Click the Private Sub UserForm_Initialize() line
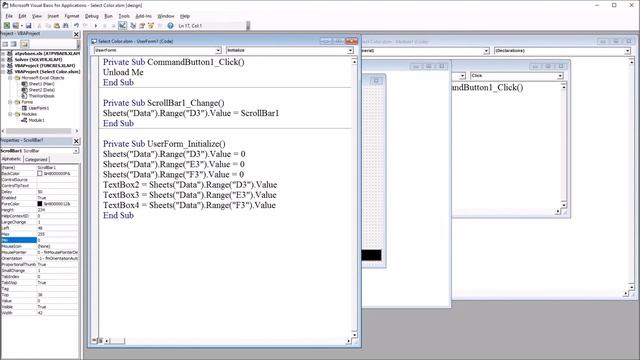 pos(164,144)
